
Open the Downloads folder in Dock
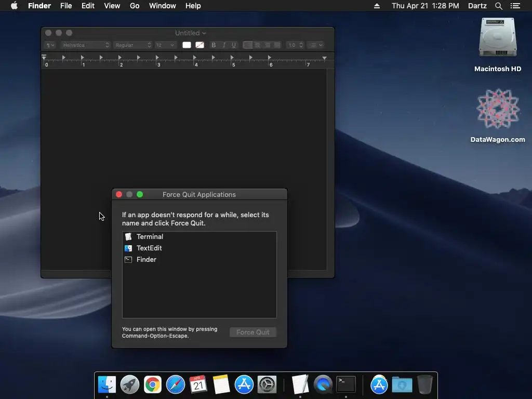pyautogui.click(x=402, y=385)
